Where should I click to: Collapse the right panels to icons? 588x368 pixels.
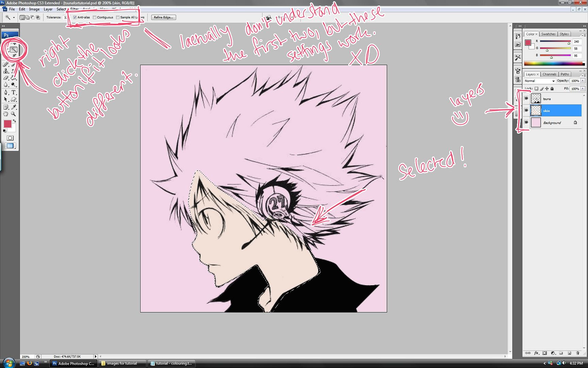585,26
